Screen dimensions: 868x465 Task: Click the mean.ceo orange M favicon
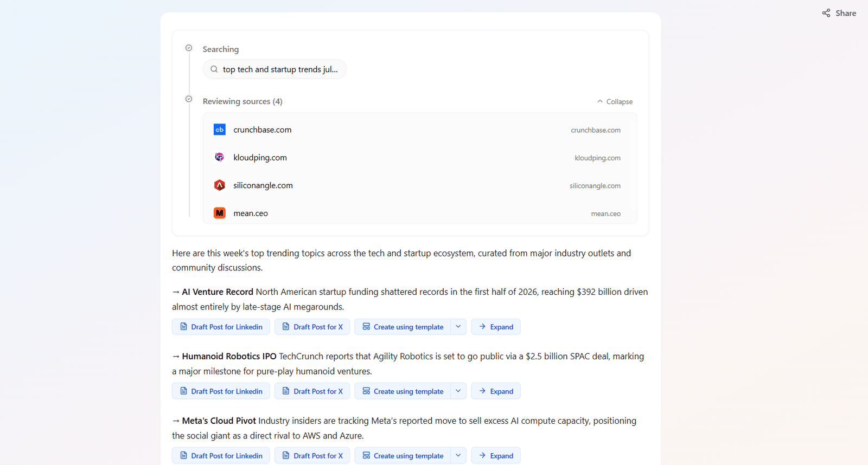[220, 214]
